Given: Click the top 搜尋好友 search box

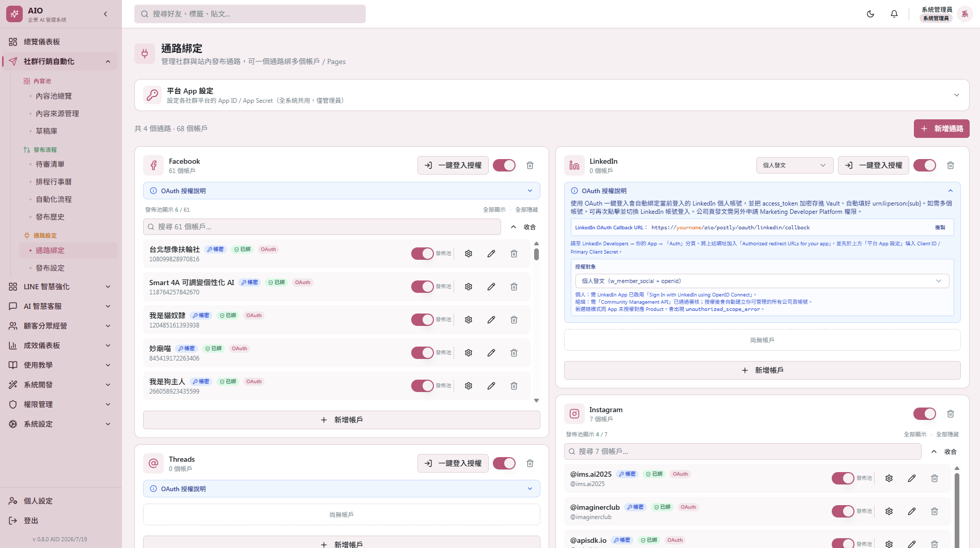Looking at the screenshot, I should pyautogui.click(x=250, y=14).
